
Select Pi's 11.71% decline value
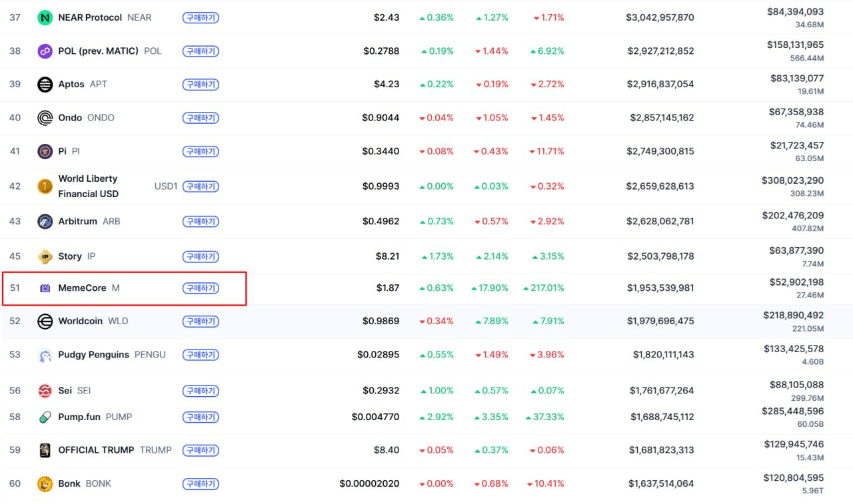[546, 151]
